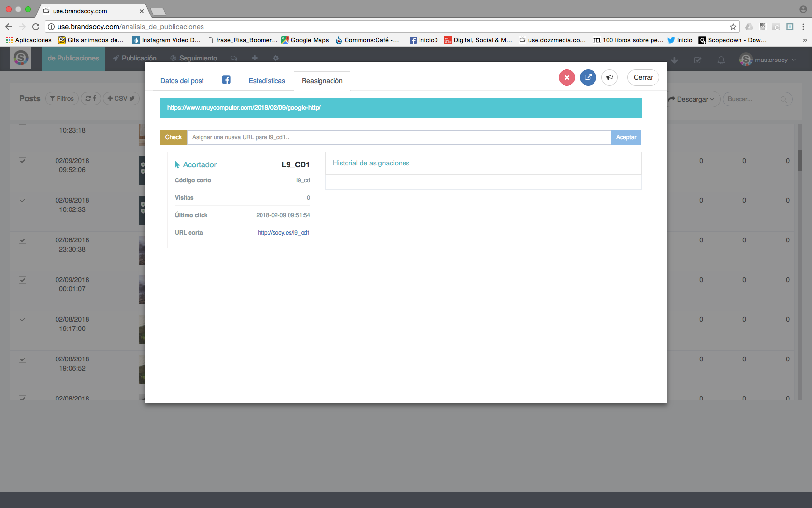Open the Facebook tab icon in modal
Viewport: 812px width, 508px height.
click(226, 80)
